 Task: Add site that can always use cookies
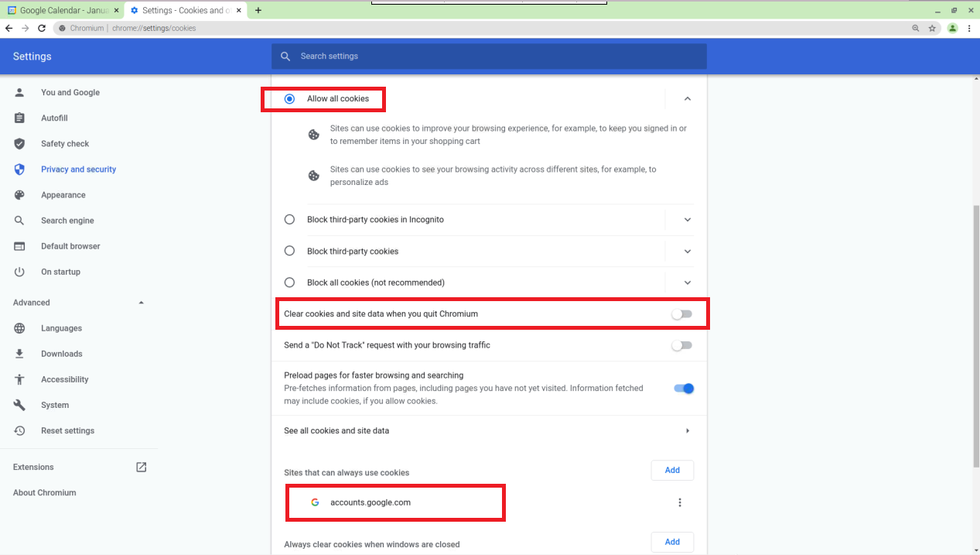(672, 470)
